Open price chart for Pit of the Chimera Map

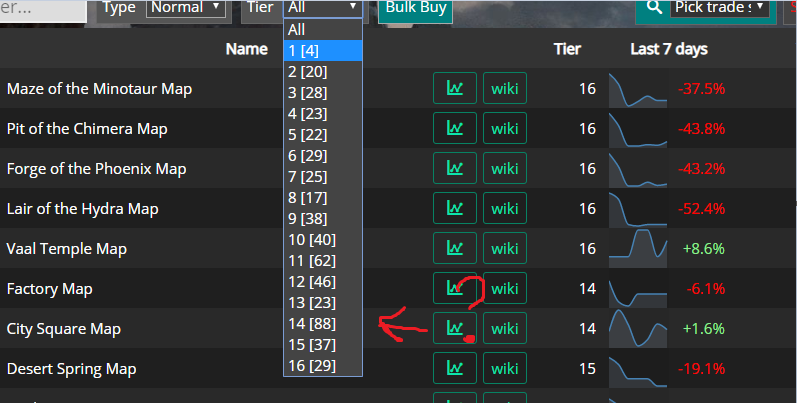pos(454,128)
